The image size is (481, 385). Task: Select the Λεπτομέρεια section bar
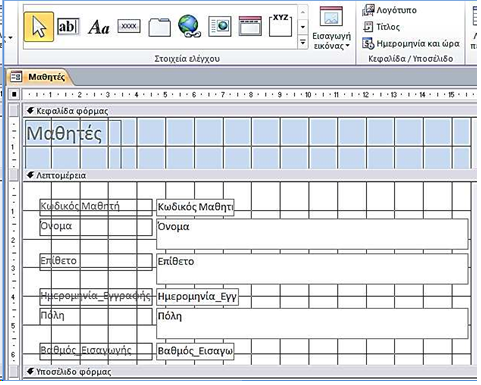point(250,175)
